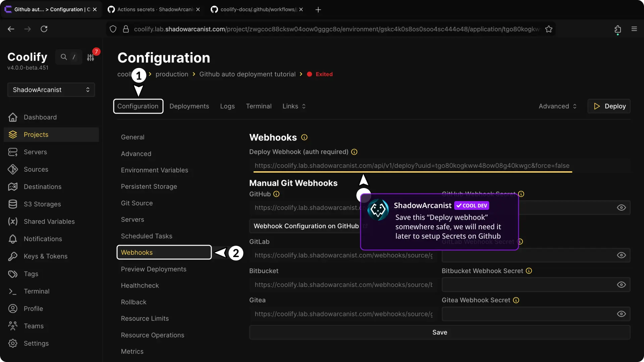The image size is (644, 362).
Task: Expand the Links dropdown in the tab bar
Action: tap(293, 106)
